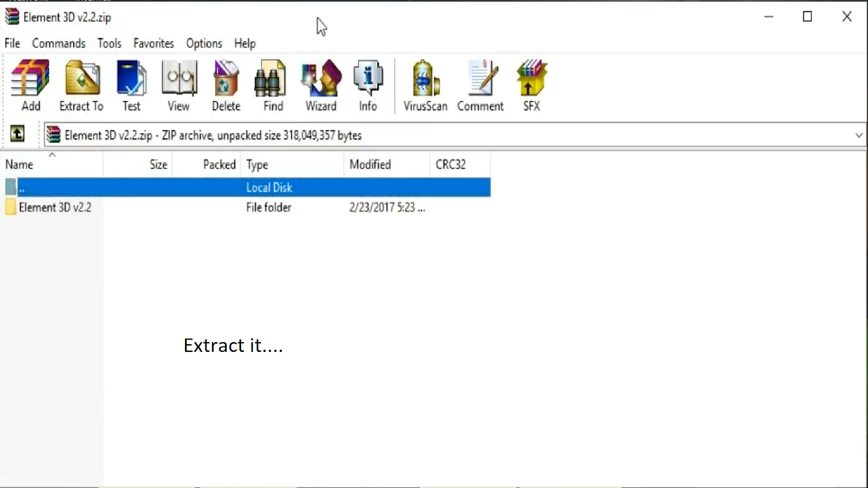Click the 'Local Disk' type cell
The image size is (868, 488).
tap(269, 188)
